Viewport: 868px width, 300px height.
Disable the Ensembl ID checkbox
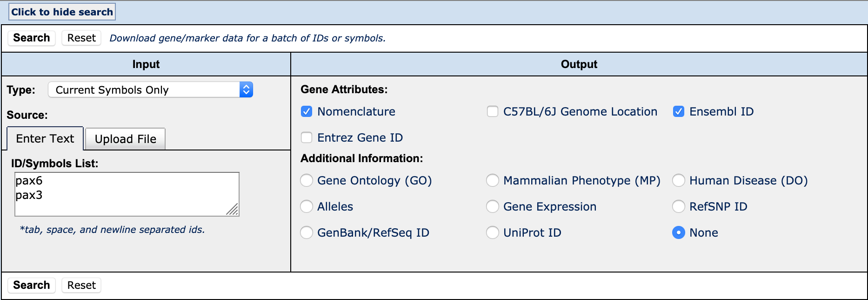[x=679, y=111]
